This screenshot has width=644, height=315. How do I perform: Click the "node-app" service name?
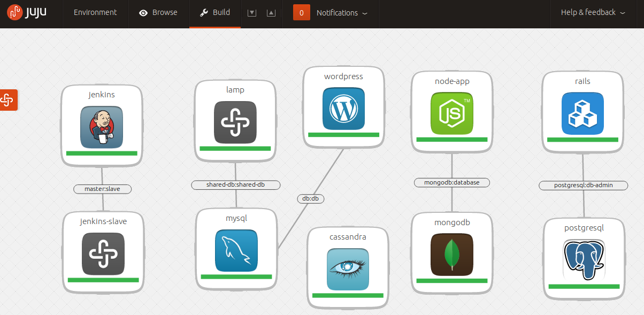point(452,81)
